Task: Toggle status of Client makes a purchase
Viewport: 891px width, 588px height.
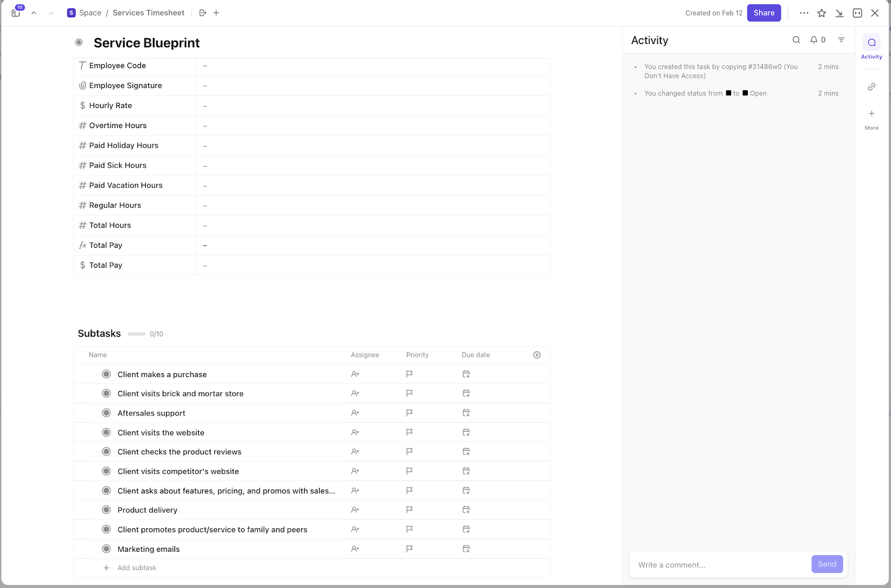Action: pos(106,374)
